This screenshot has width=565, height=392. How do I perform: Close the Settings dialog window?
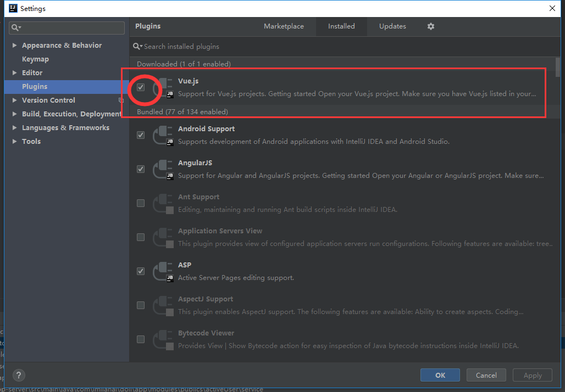click(x=552, y=8)
